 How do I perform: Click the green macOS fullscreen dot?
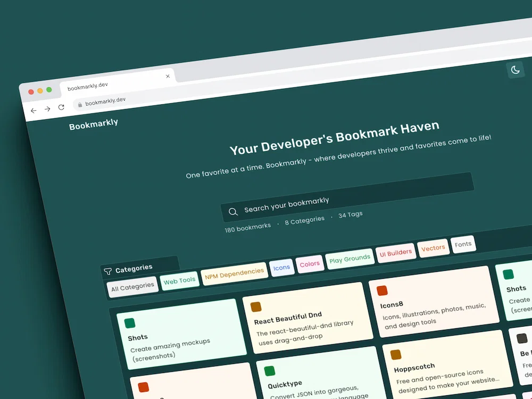(x=49, y=89)
